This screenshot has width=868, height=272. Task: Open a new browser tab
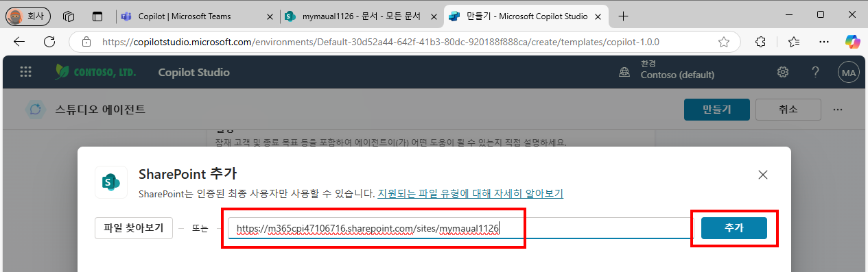(623, 16)
